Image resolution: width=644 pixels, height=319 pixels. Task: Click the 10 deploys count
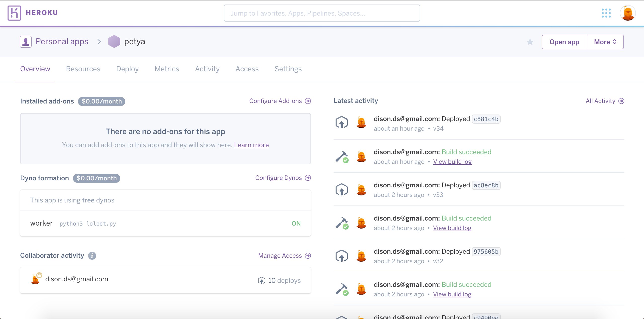click(x=284, y=281)
